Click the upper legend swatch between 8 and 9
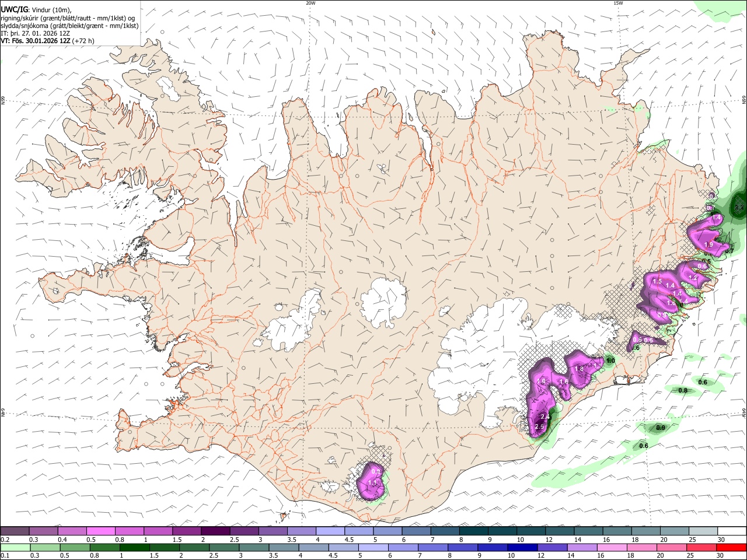The height and width of the screenshot is (560, 747). pos(473,531)
